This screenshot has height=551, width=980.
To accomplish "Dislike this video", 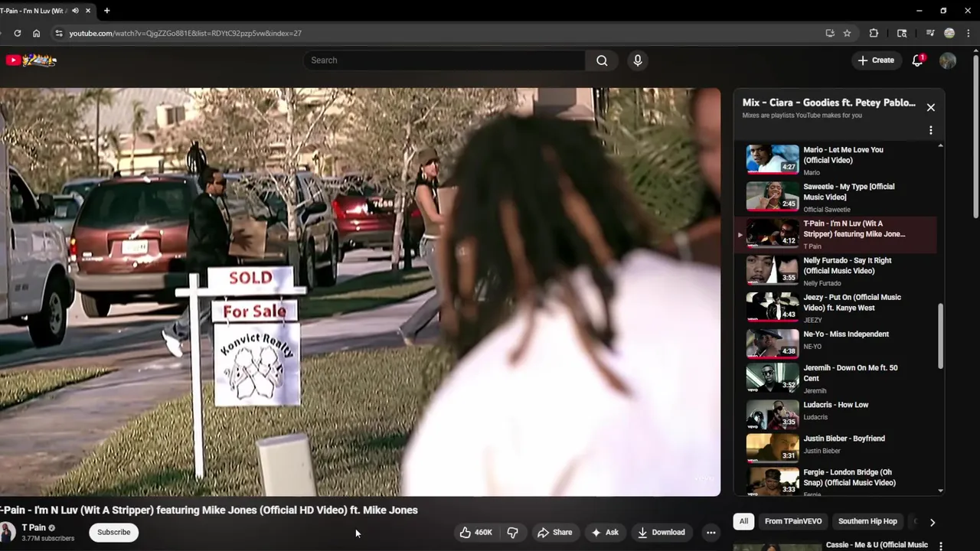I will click(512, 532).
